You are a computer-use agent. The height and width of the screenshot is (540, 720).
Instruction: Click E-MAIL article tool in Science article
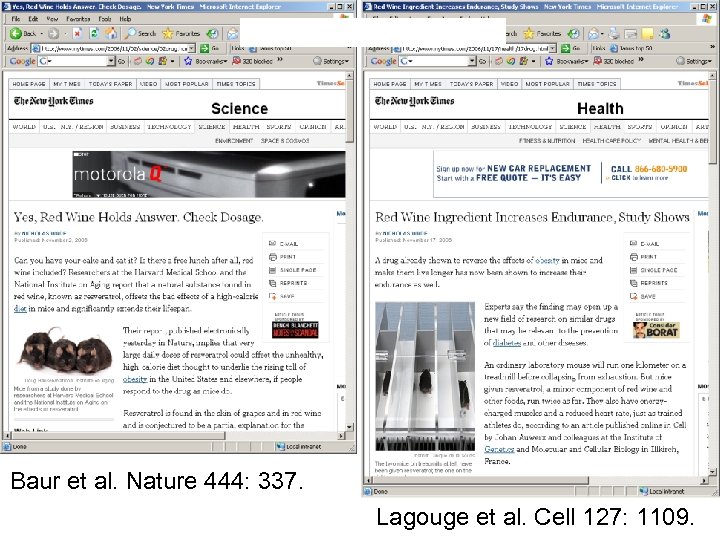(x=283, y=244)
